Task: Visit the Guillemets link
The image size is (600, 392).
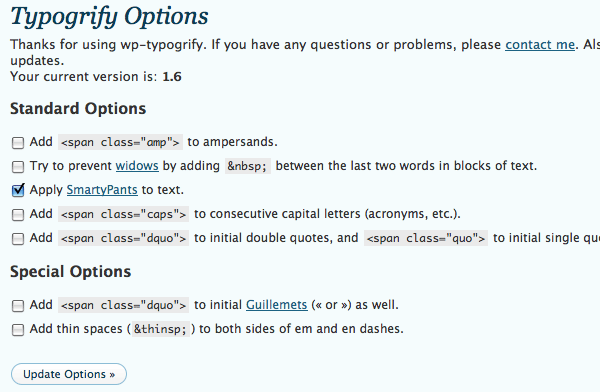Action: [276, 305]
